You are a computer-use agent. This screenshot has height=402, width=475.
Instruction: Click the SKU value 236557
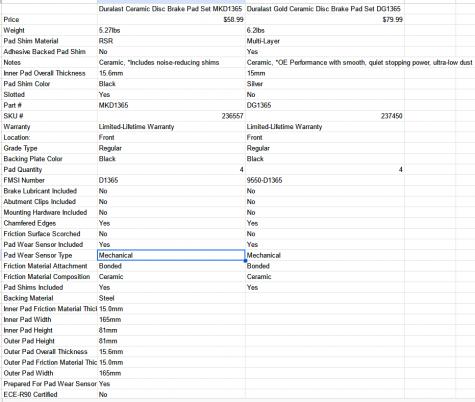[171, 116]
